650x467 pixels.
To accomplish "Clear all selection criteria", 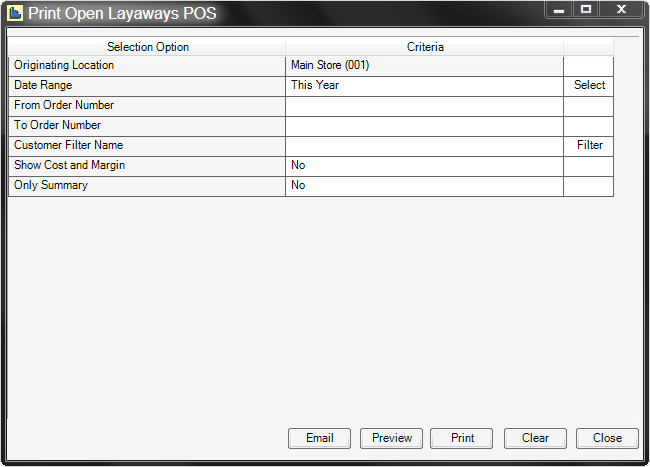I will click(535, 438).
